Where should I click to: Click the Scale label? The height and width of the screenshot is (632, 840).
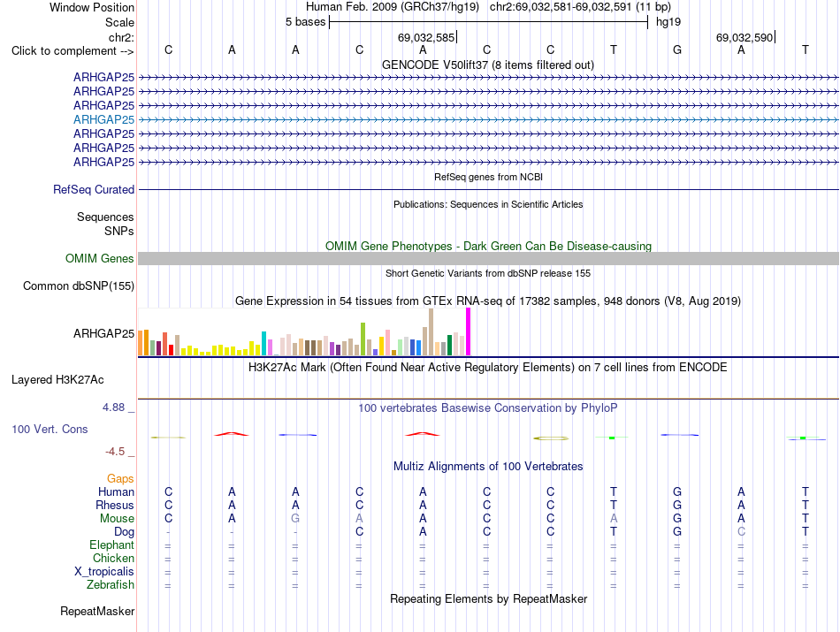click(x=120, y=22)
